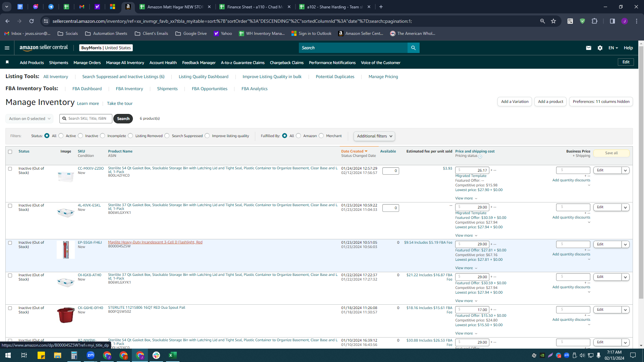Select the Search Suppressed status filter
644x362 pixels.
tap(167, 136)
